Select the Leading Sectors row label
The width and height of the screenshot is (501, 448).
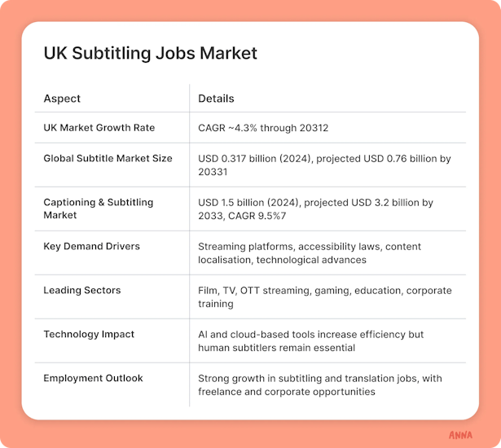82,290
